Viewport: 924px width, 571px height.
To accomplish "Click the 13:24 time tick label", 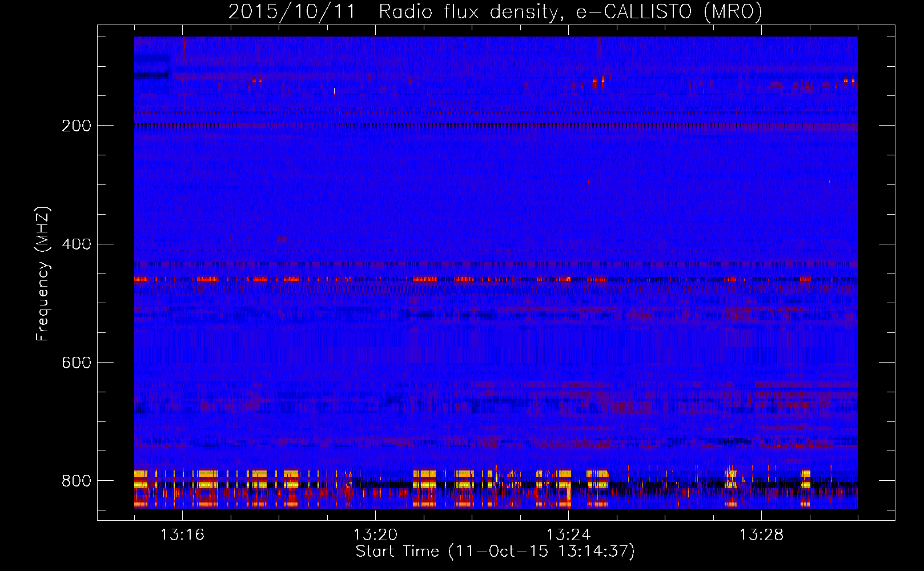I will pyautogui.click(x=568, y=534).
